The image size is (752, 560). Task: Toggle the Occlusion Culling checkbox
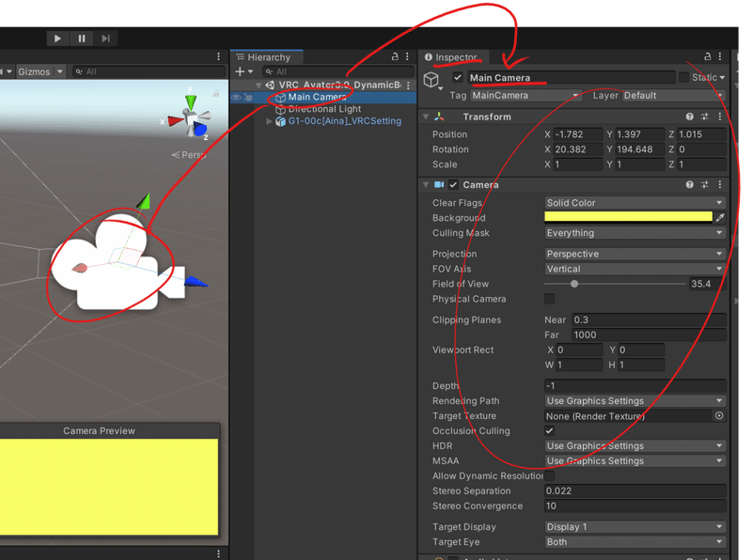550,430
